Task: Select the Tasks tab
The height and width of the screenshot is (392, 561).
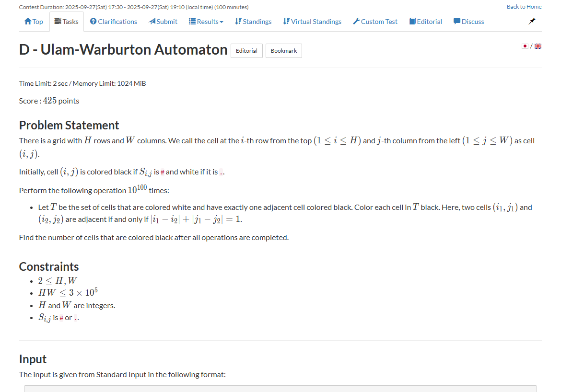Action: tap(67, 22)
